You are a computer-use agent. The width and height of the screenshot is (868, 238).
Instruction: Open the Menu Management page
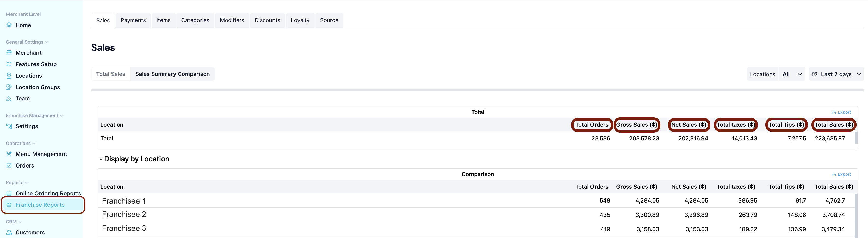tap(41, 154)
